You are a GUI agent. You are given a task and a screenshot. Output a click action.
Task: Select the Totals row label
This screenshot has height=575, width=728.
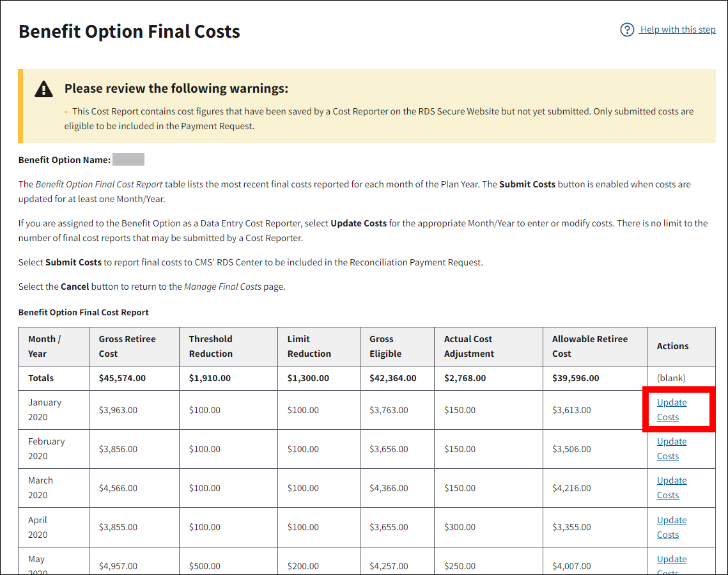[x=41, y=378]
